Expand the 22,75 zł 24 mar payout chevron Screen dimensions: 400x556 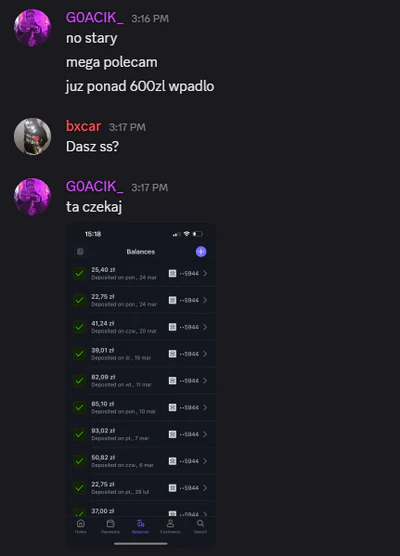205,300
